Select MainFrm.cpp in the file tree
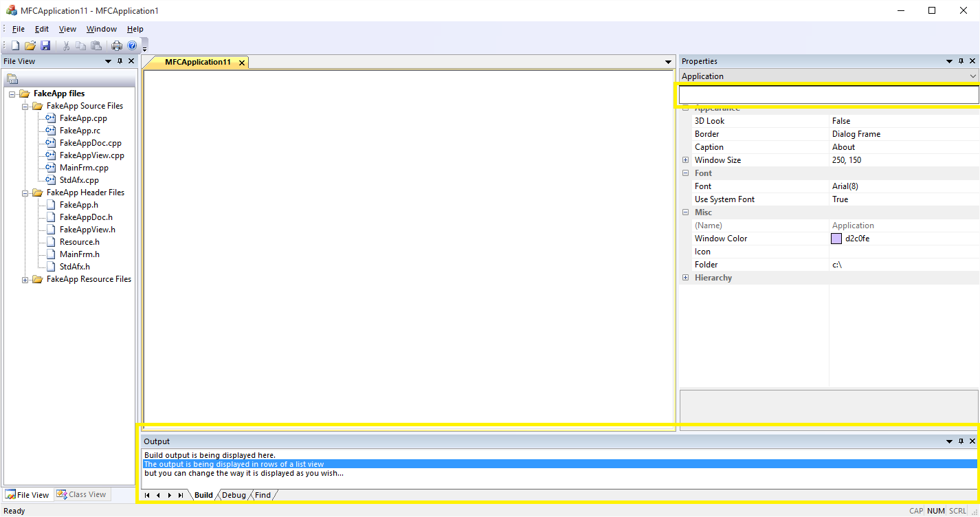The width and height of the screenshot is (980, 517). point(84,168)
